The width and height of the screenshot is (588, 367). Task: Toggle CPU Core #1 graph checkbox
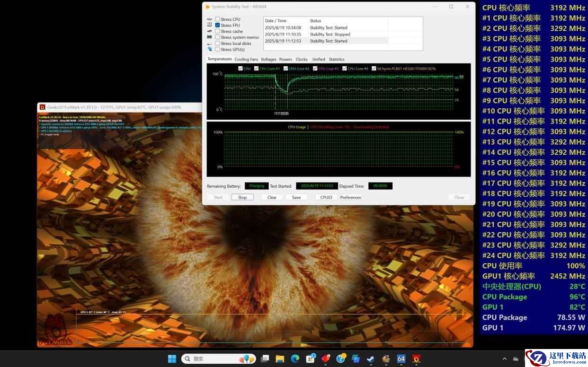[256, 69]
